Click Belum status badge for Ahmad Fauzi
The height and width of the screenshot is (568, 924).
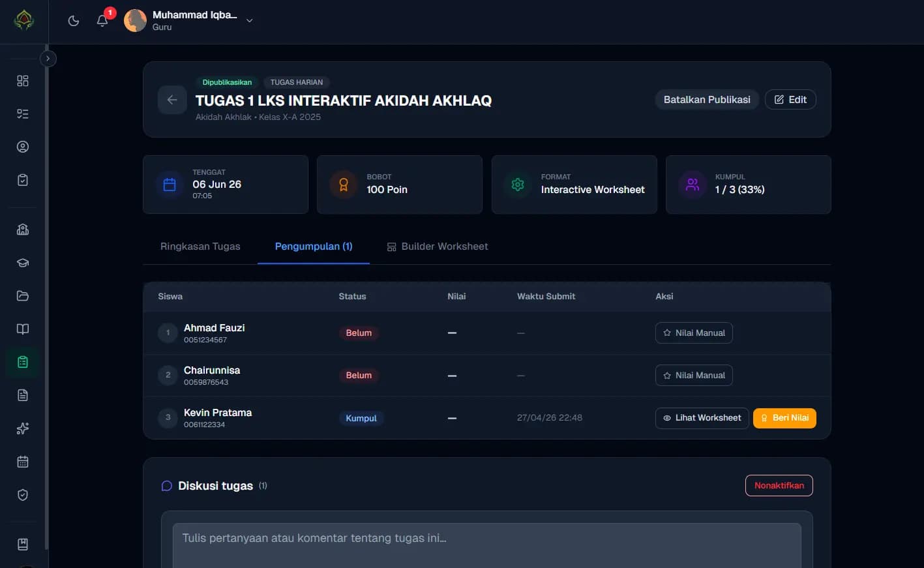(359, 333)
